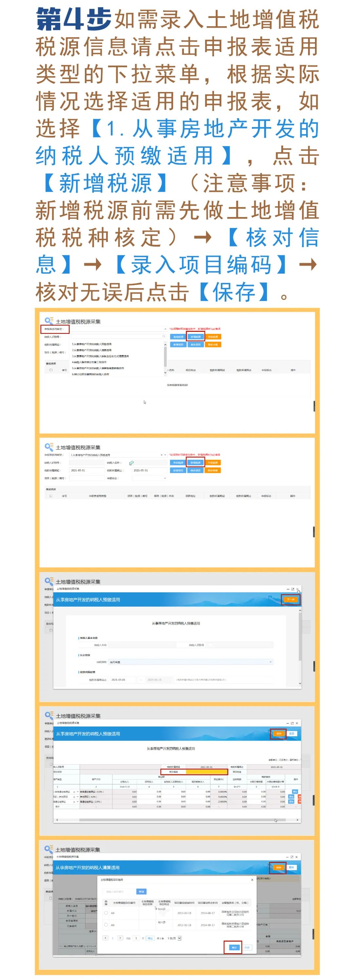Click right arrow of the 预缴 table's horizontal scrollbar
Viewport: 354px width, 980px height.
pos(297,820)
